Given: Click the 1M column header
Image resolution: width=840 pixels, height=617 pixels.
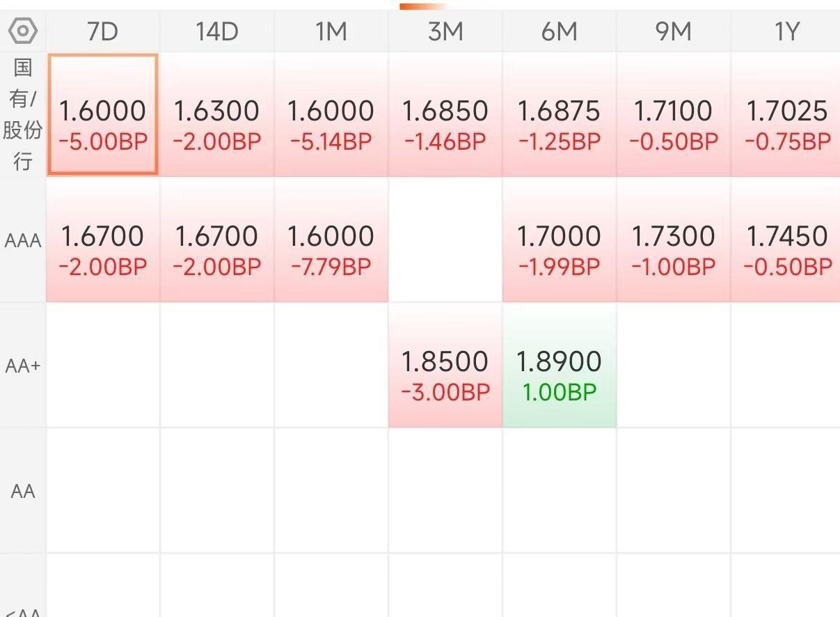Looking at the screenshot, I should coord(331,31).
